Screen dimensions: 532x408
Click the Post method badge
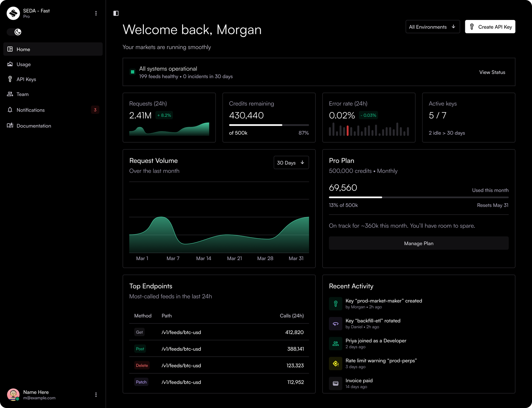(x=140, y=349)
